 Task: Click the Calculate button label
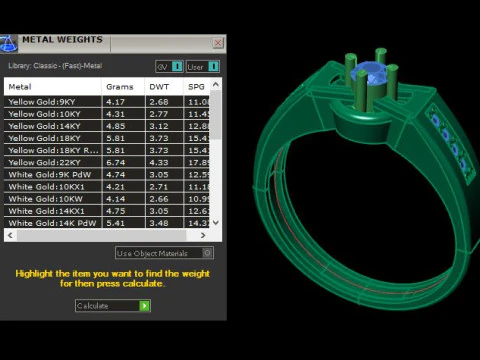click(x=93, y=306)
